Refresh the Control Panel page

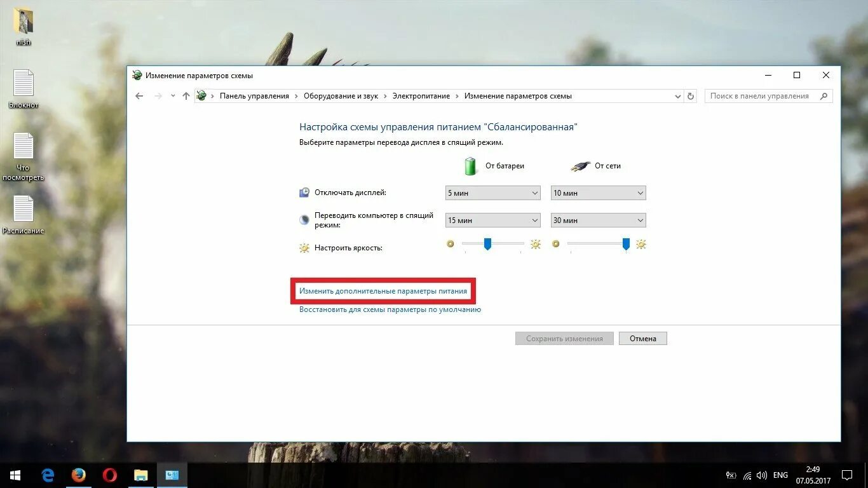(x=691, y=96)
